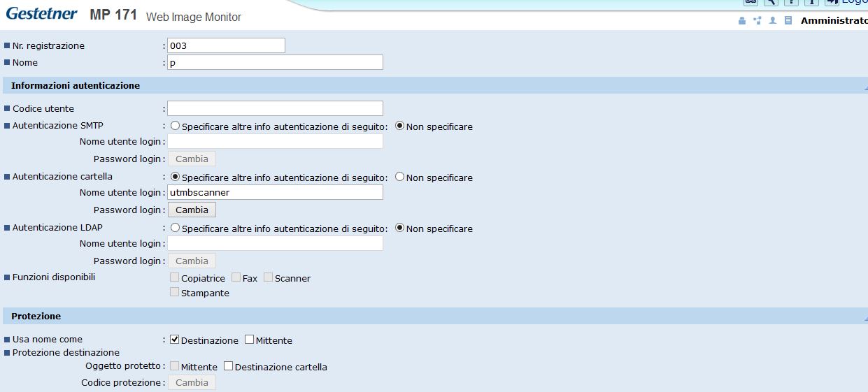
Task: Click Cambia for SMTP password login
Action: coord(192,159)
